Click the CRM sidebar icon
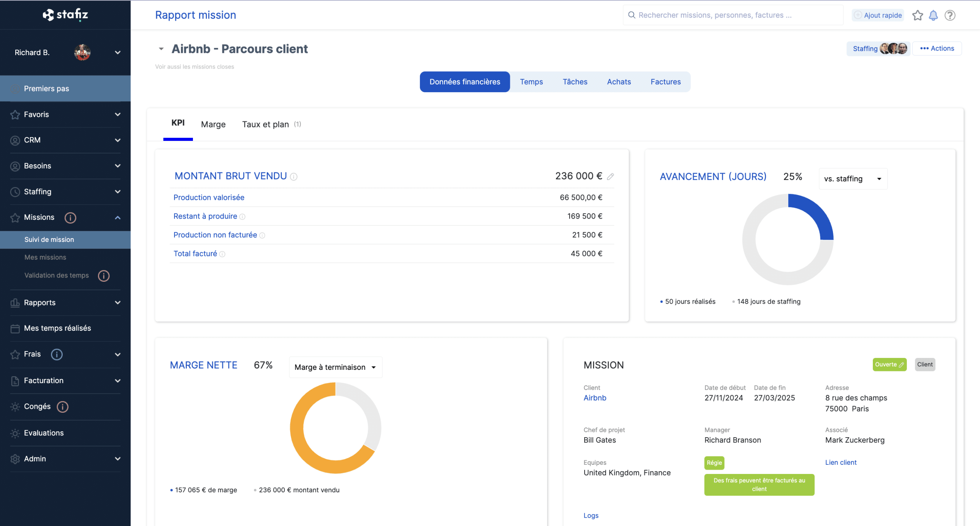The width and height of the screenshot is (980, 526). [15, 140]
